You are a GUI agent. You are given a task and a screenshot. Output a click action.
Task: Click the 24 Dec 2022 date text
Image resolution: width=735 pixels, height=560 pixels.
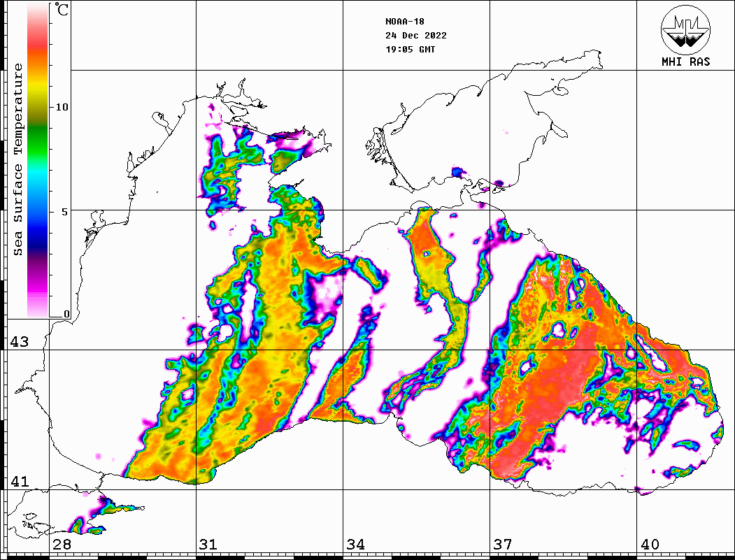[415, 36]
